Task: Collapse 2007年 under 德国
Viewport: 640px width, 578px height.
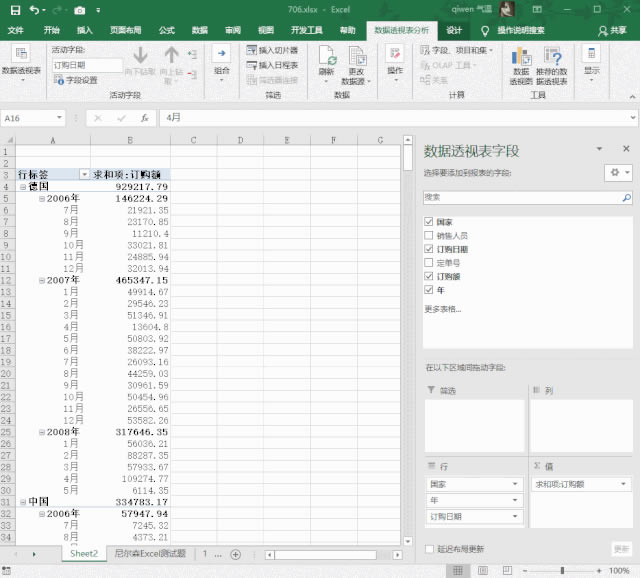Action: click(42, 280)
